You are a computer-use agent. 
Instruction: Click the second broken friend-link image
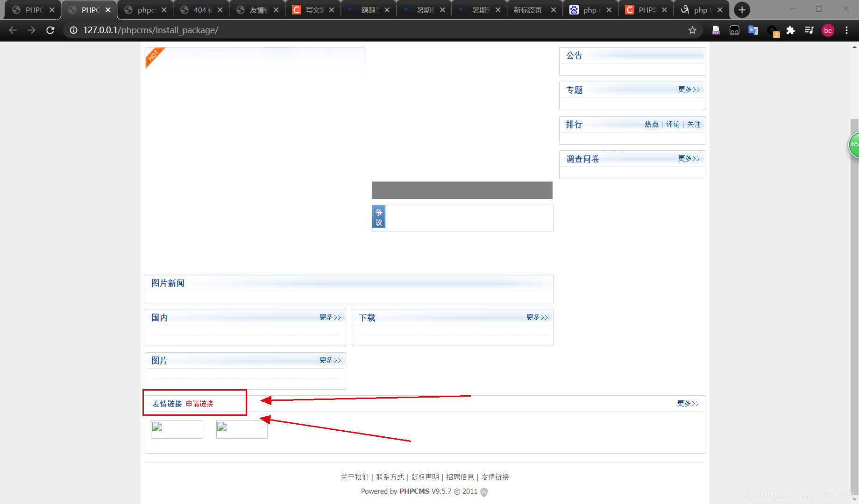point(242,429)
